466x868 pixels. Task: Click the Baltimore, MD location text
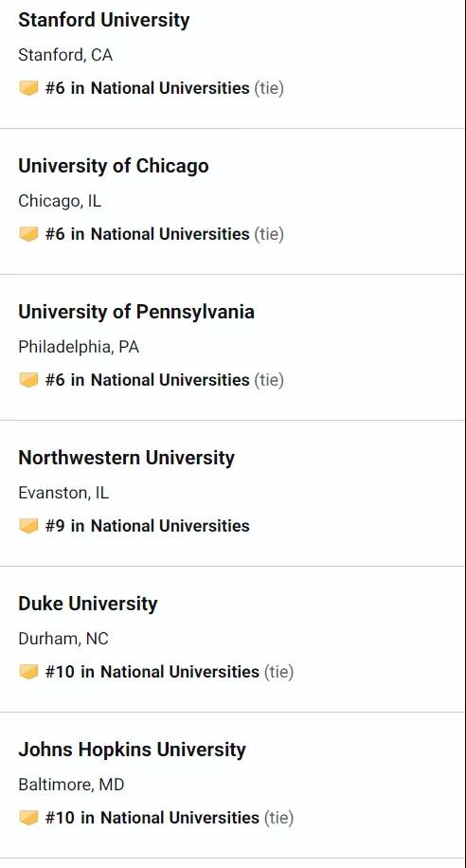[71, 785]
